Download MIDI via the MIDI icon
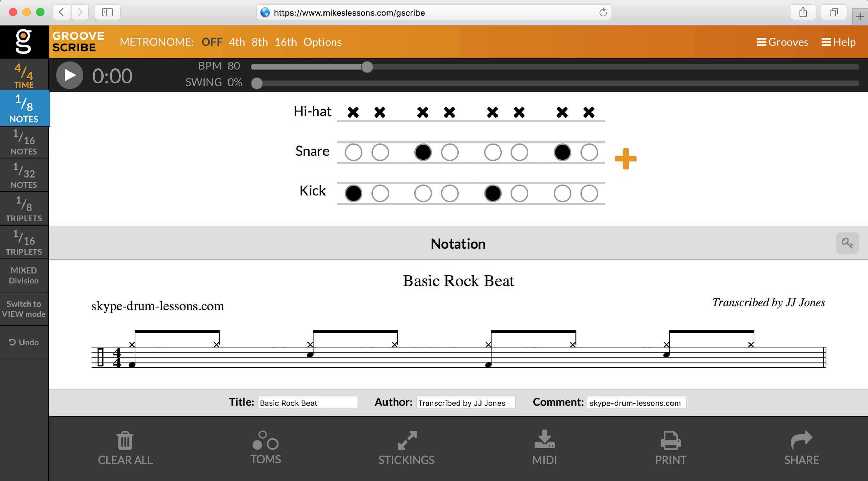The width and height of the screenshot is (868, 481). pyautogui.click(x=544, y=439)
